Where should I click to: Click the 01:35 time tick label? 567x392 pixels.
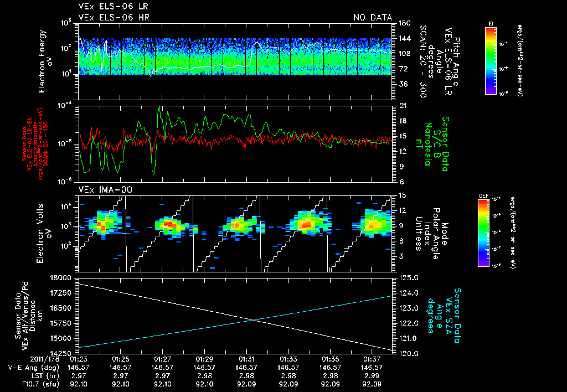tap(330, 360)
